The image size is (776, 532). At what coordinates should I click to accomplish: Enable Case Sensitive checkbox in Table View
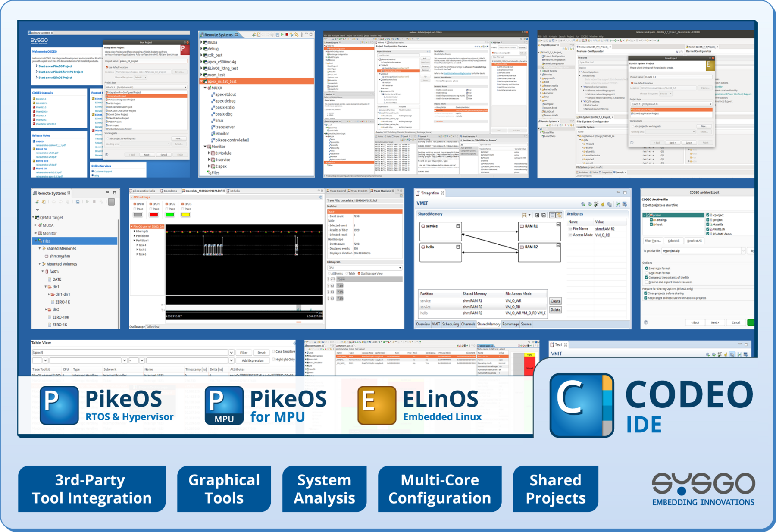click(273, 352)
